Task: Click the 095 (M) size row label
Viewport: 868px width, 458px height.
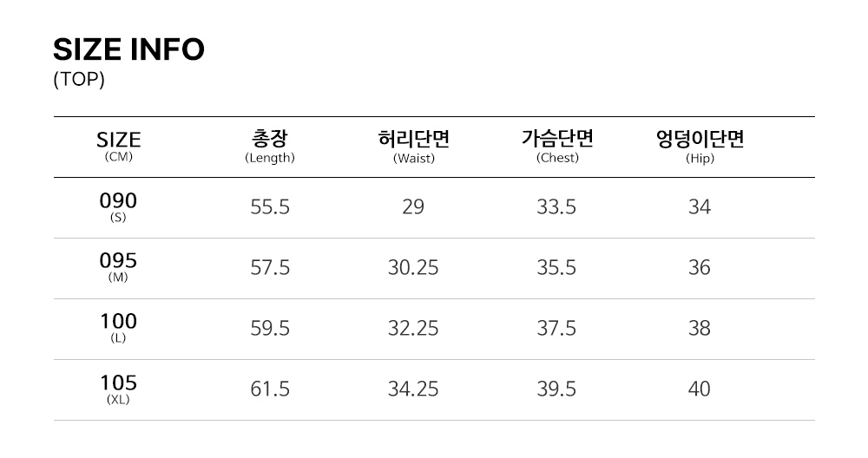Action: tap(119, 267)
